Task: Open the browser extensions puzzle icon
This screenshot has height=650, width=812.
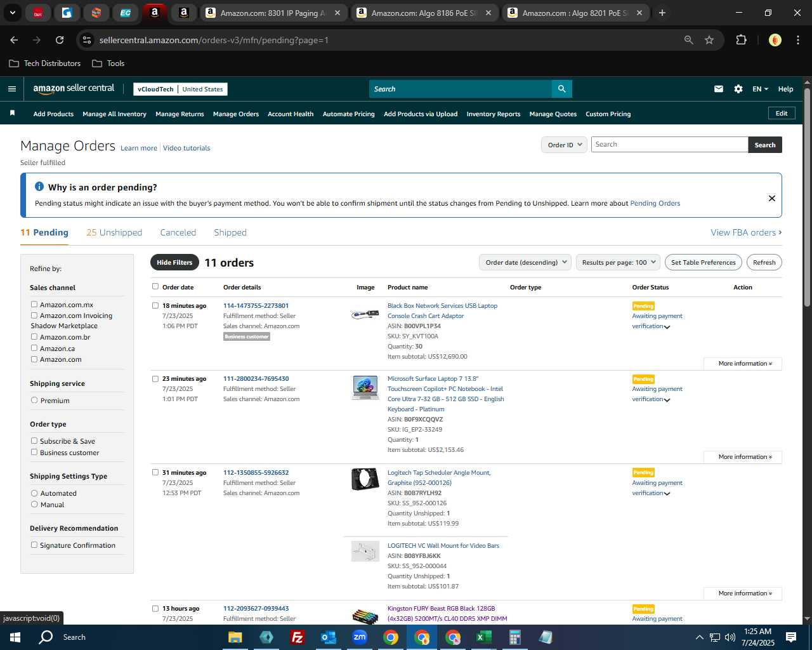Action: (x=741, y=40)
